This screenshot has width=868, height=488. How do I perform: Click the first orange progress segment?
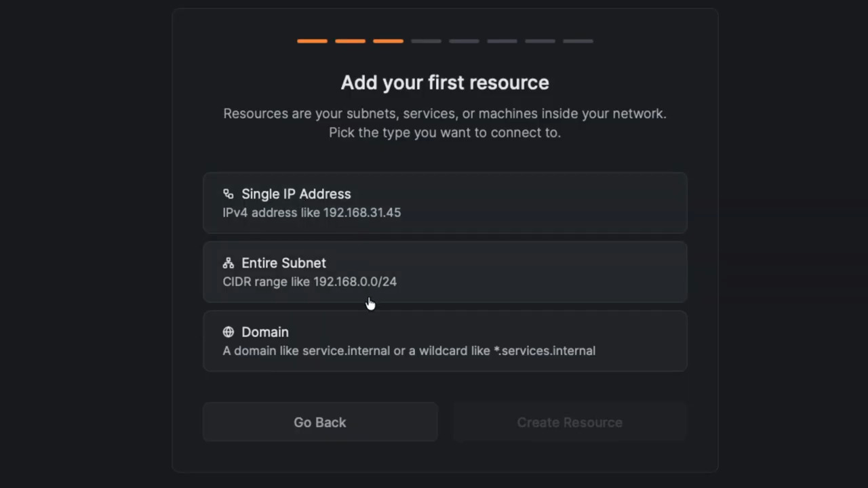click(312, 41)
